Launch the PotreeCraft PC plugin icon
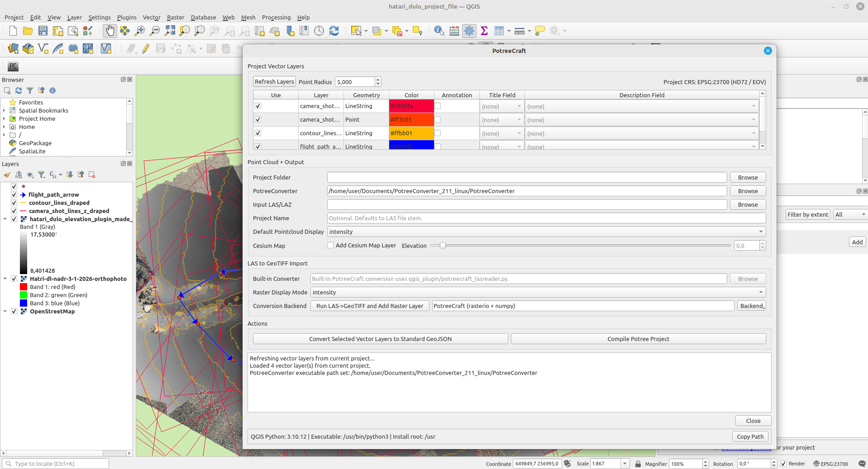The width and height of the screenshot is (868, 469). click(x=13, y=66)
